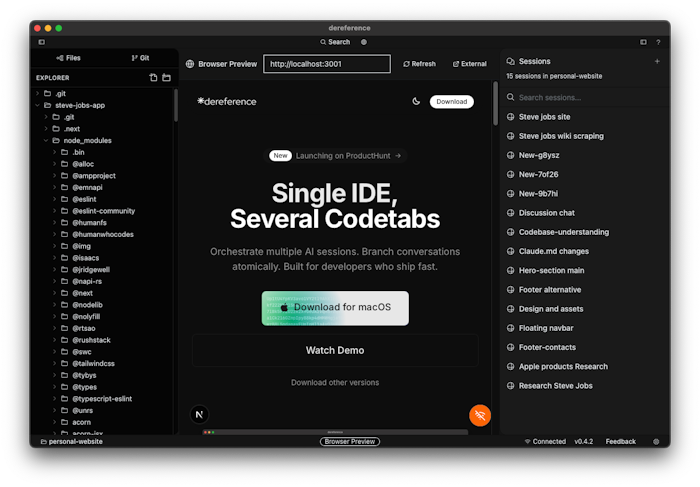Open the Footer alternative session
This screenshot has width=700, height=487.
(550, 290)
